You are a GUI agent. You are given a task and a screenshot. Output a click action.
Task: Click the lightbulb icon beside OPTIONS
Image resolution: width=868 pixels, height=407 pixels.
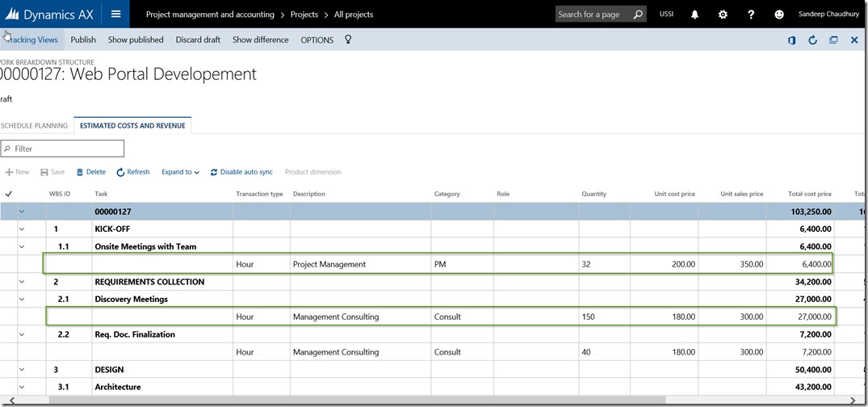pos(348,40)
